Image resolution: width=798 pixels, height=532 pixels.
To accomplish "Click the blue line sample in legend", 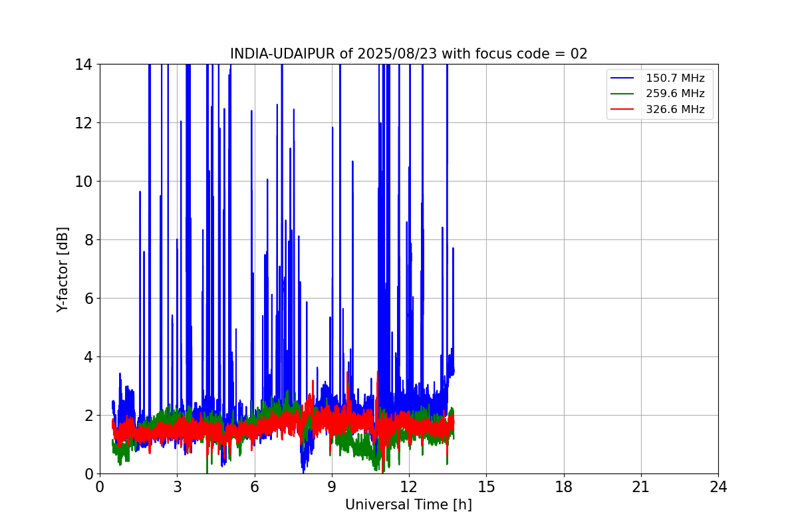I will [623, 78].
